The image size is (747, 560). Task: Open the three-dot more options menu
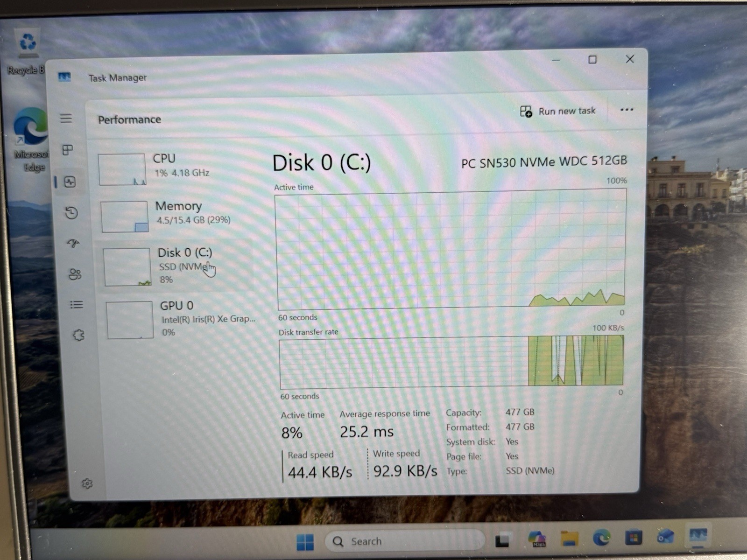[627, 110]
